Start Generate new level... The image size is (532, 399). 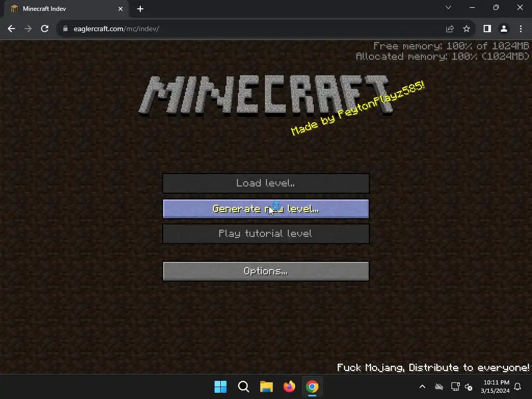(x=265, y=209)
